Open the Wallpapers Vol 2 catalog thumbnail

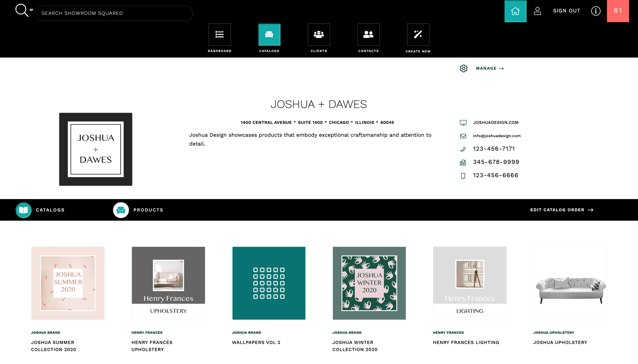pyautogui.click(x=269, y=283)
